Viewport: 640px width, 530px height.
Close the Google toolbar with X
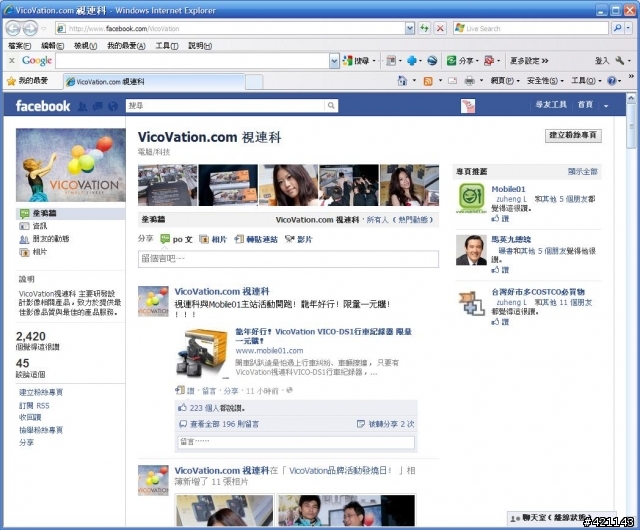[x=12, y=60]
